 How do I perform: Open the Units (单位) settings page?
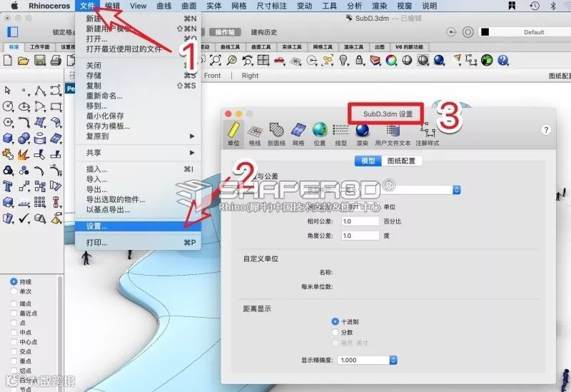pyautogui.click(x=233, y=134)
